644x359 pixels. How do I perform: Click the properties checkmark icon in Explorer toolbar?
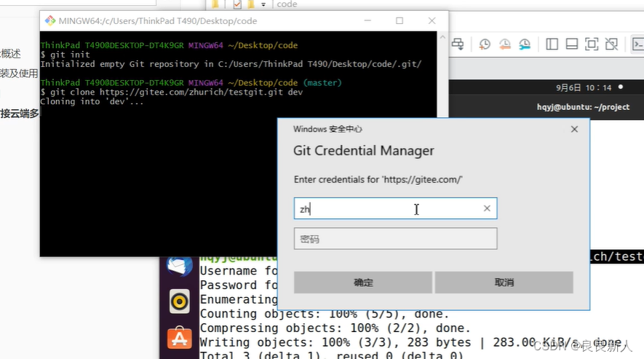(237, 4)
